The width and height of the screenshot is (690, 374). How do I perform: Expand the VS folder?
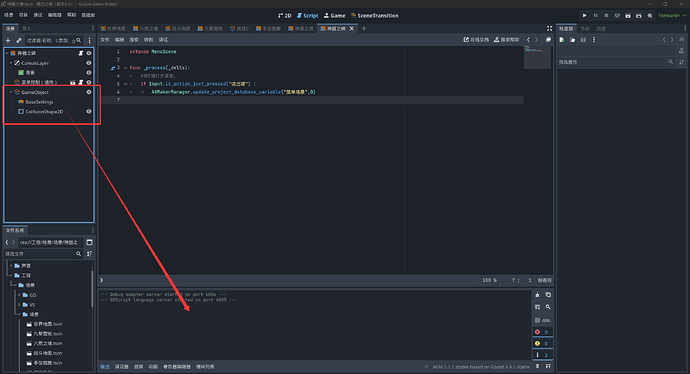(x=19, y=305)
